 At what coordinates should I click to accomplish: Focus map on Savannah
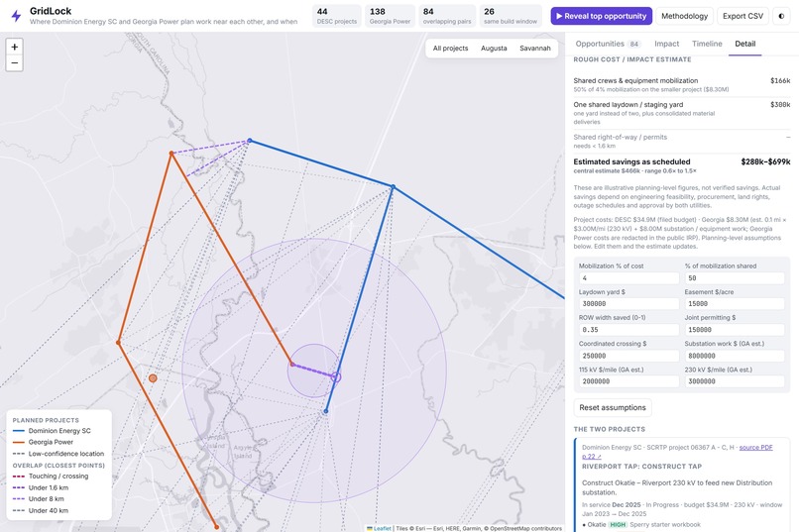pos(535,49)
